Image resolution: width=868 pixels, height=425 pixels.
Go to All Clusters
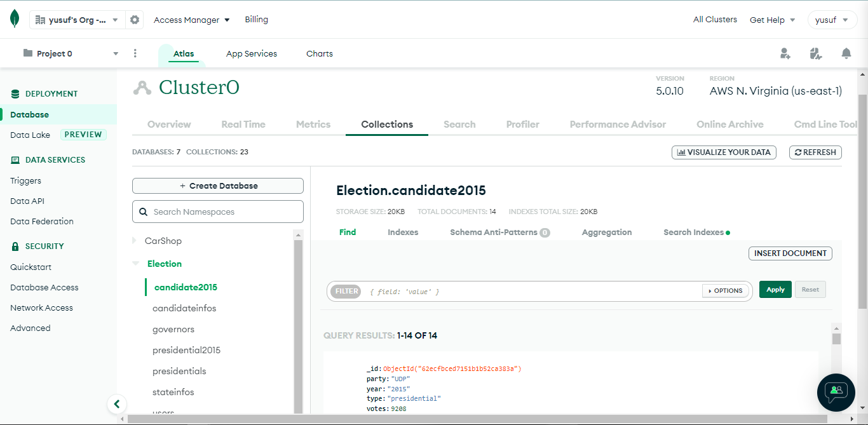(x=715, y=20)
